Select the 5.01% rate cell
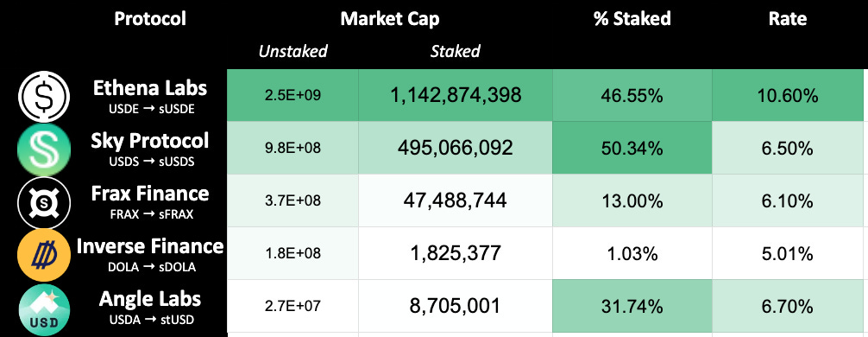868x337 pixels. [788, 253]
